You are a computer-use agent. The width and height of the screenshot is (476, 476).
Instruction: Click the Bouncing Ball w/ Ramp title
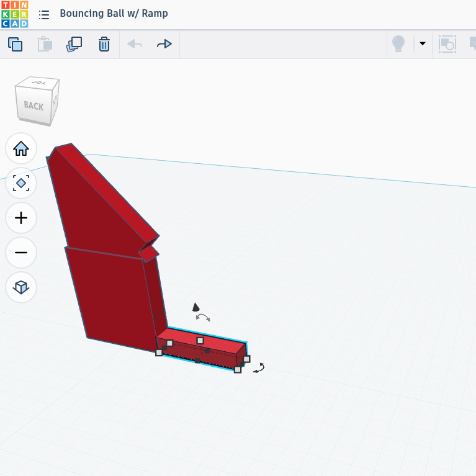pyautogui.click(x=114, y=14)
